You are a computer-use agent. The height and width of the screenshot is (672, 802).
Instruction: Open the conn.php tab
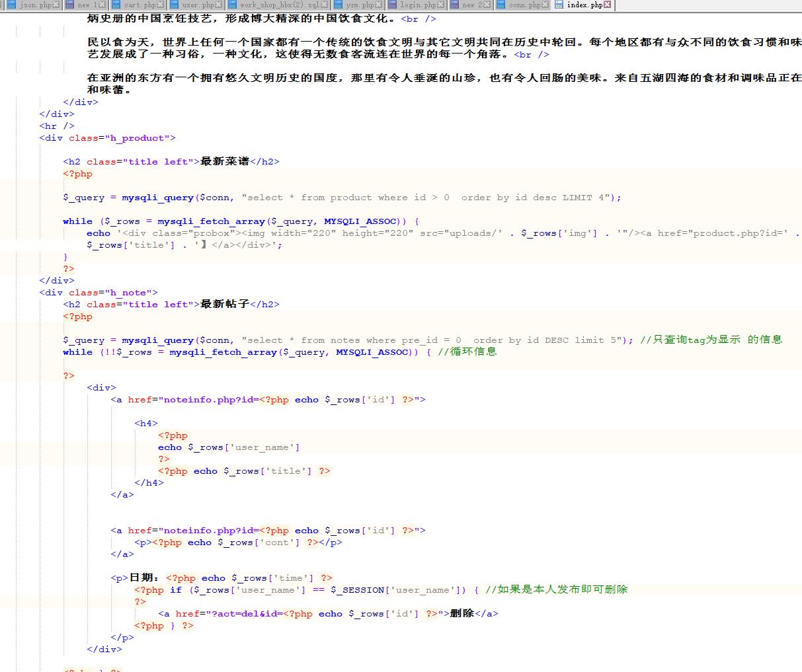523,5
